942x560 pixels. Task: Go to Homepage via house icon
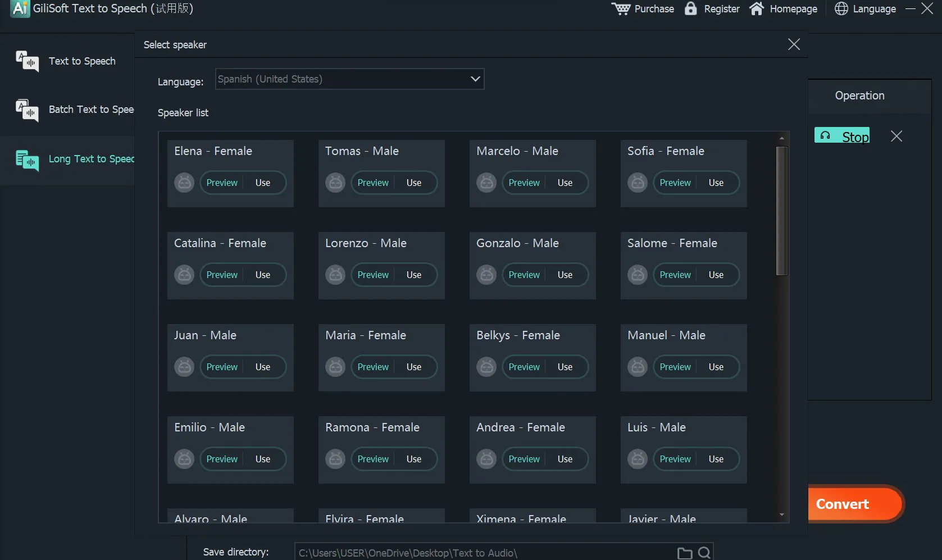[757, 8]
